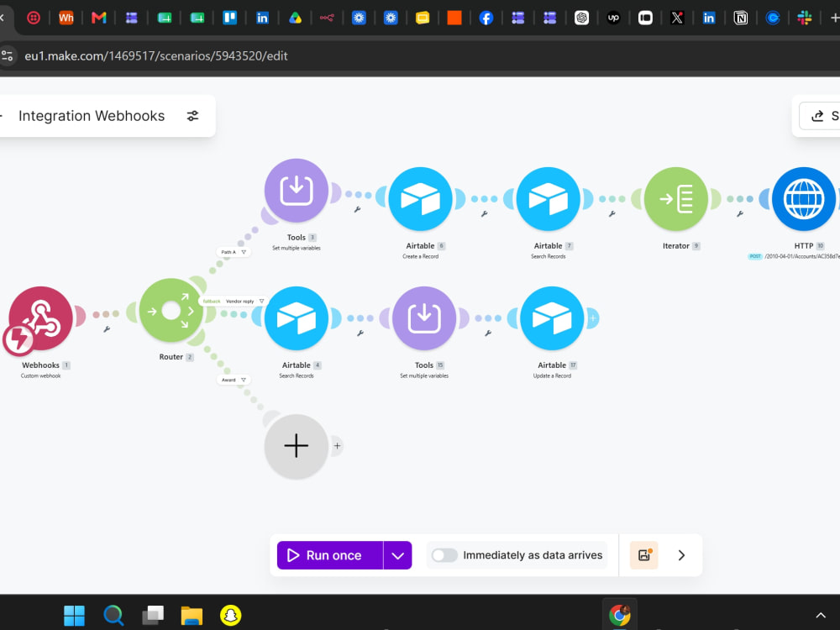Show hidden system tray icons chevron

[x=820, y=616]
